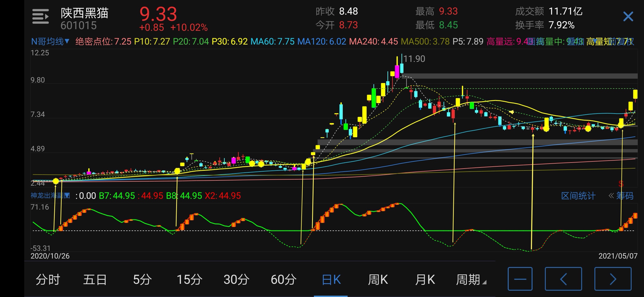Screen dimensions: 644x297
Task: Open 区间统计 range statistics
Action: coord(578,196)
